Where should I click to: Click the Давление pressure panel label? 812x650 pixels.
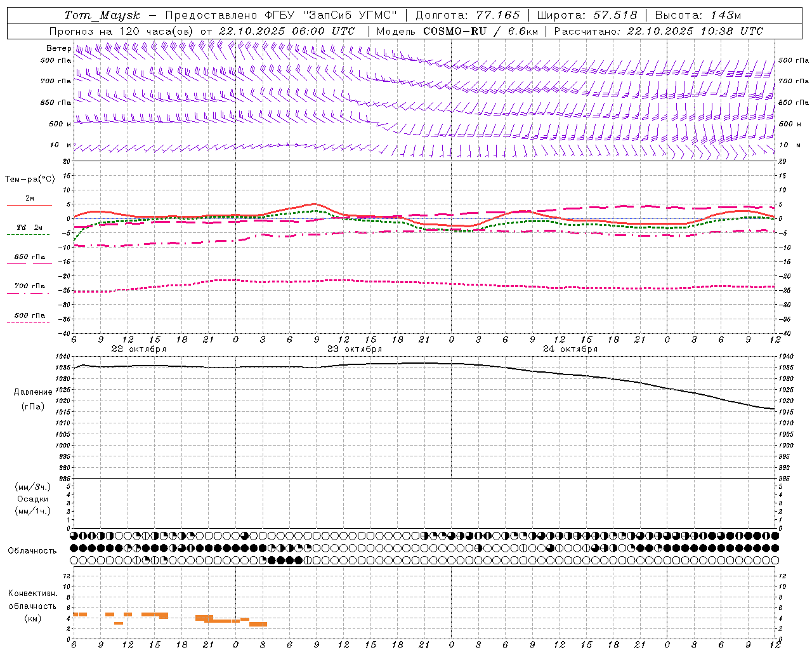click(x=33, y=392)
